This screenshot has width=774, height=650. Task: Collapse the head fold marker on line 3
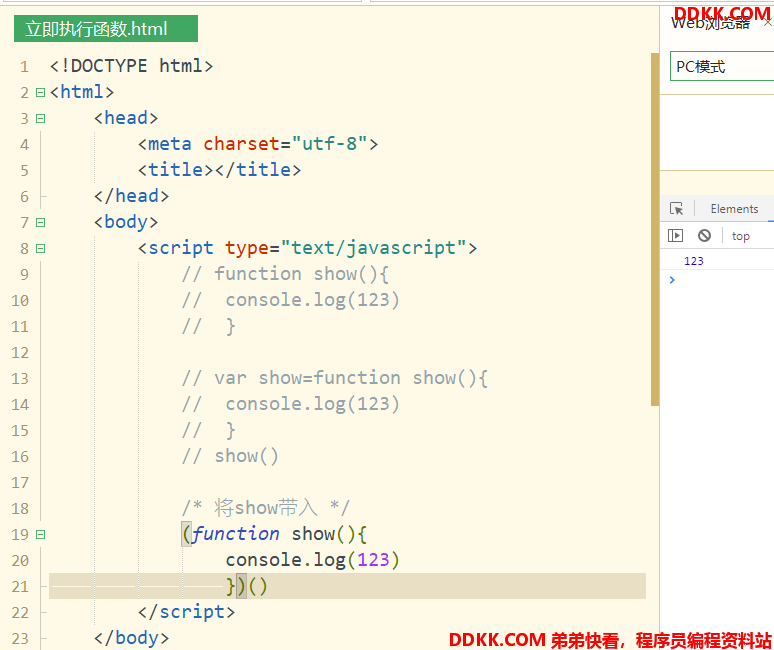point(40,118)
